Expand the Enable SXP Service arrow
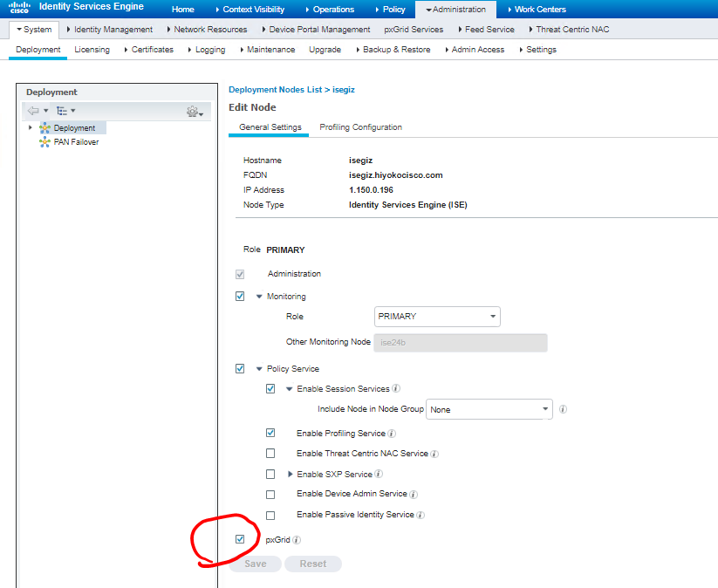The image size is (718, 588). point(290,474)
